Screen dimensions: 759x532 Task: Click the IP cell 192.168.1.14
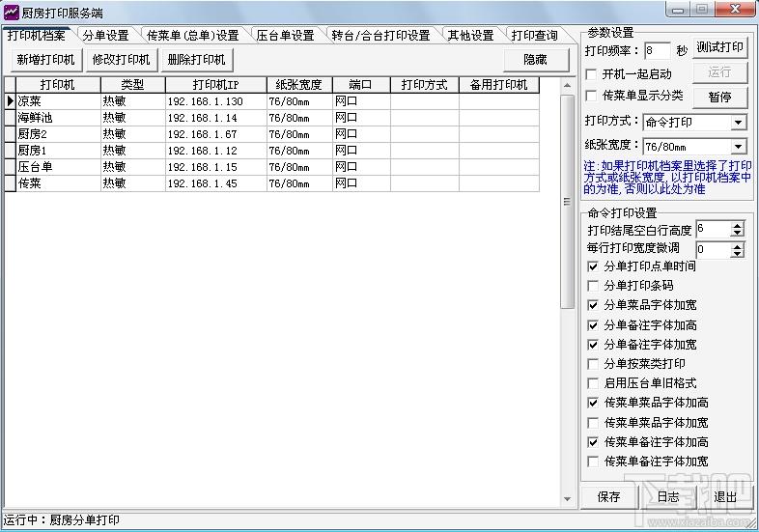[x=216, y=118]
